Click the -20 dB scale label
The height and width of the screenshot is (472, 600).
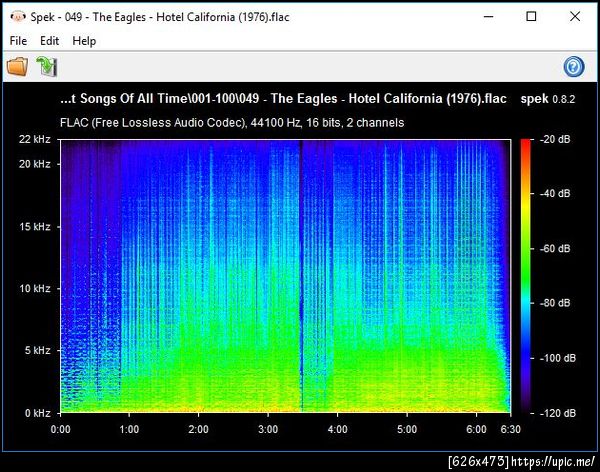(555, 139)
